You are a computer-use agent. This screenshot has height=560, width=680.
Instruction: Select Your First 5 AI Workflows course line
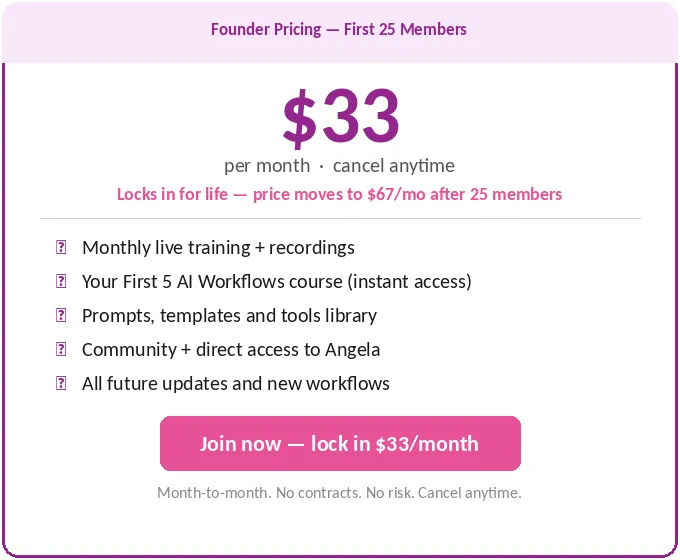276,281
